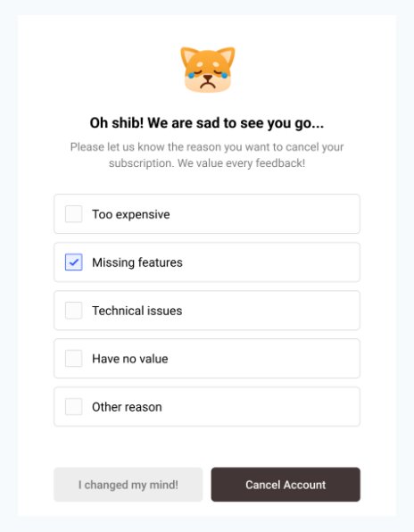Click the Other reason label text
414x532 pixels.
127,407
